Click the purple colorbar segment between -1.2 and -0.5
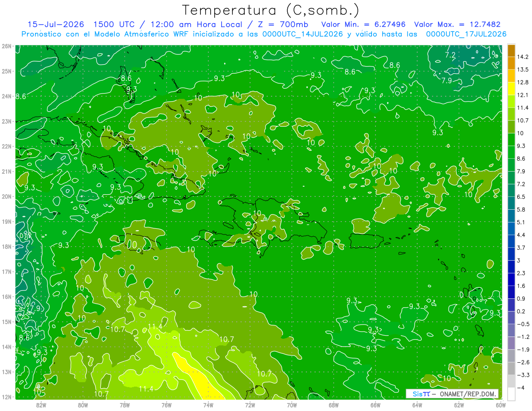 coord(511,330)
